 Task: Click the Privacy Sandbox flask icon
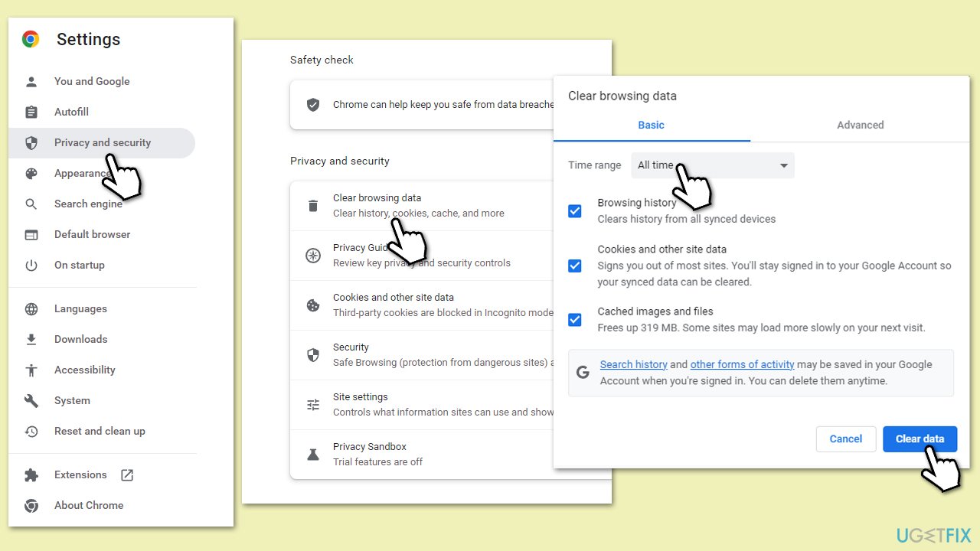pos(313,453)
